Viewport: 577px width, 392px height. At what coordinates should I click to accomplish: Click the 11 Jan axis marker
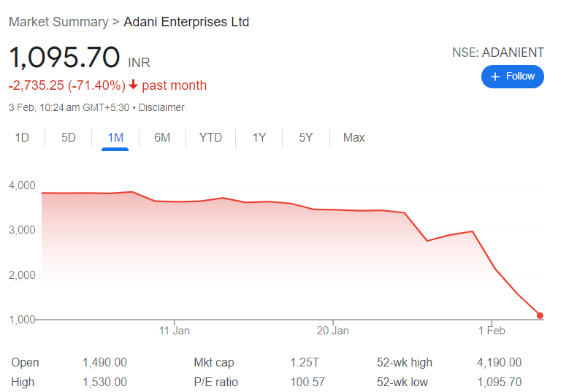pos(175,331)
